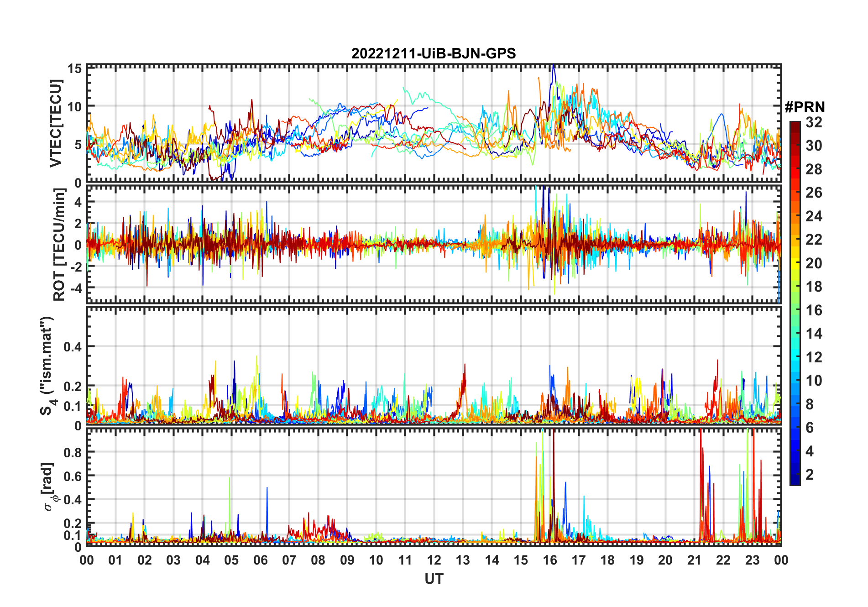The height and width of the screenshot is (607, 868).
Task: Click the VTEC[TECU] axis label
Action: point(56,123)
